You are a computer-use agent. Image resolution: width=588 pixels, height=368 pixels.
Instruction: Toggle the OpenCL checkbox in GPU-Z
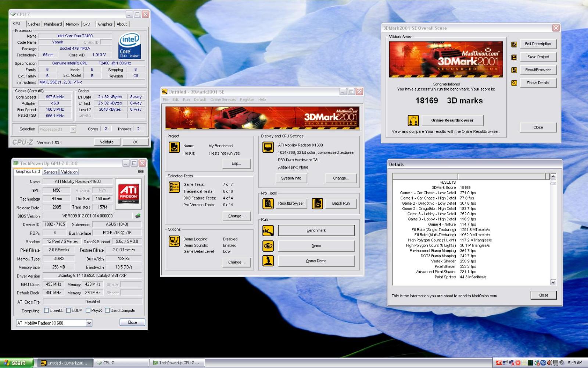tap(46, 310)
